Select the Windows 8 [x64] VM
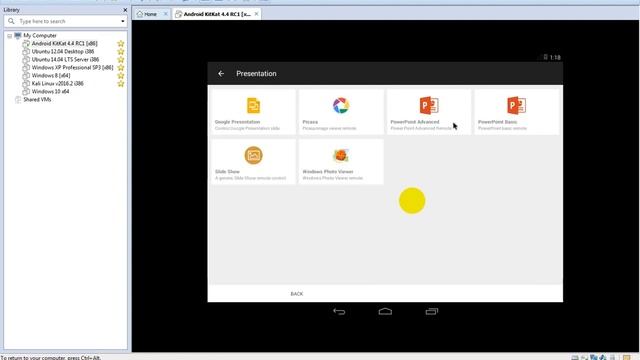Screen dimensions: 640x360 point(51,76)
